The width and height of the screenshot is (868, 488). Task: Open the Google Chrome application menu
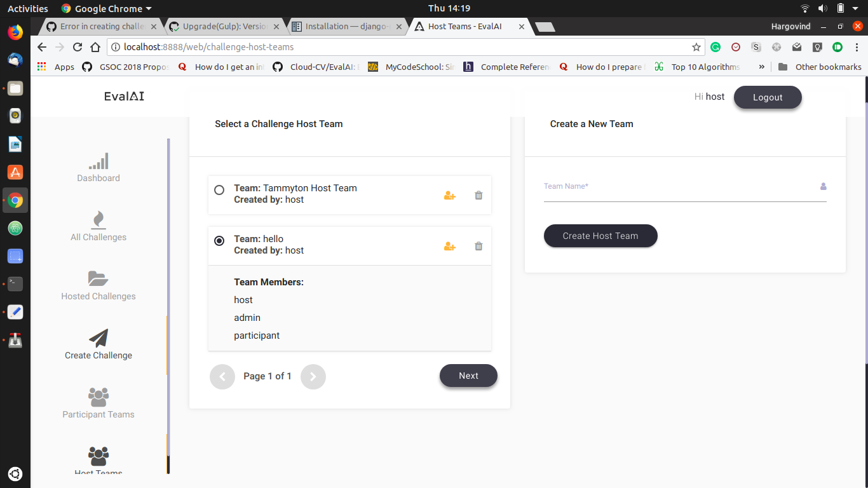105,8
